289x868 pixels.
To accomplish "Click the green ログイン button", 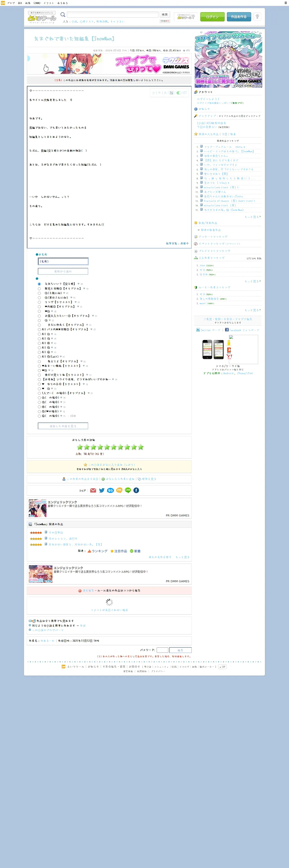I will point(212,17).
